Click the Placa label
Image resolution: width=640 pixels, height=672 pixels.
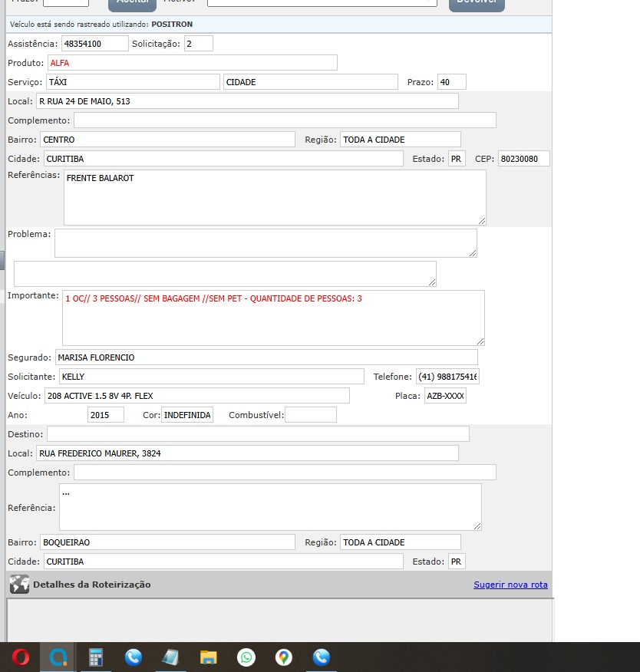pyautogui.click(x=407, y=396)
